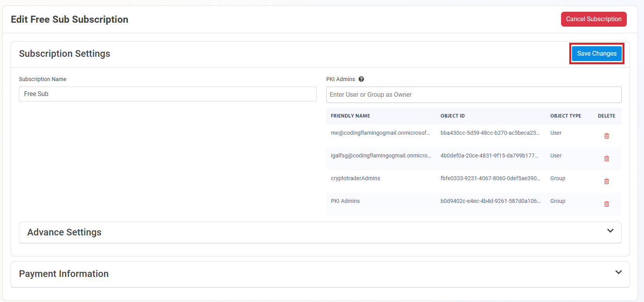Image resolution: width=644 pixels, height=302 pixels.
Task: Focus the Subscription Name text field
Action: (x=167, y=94)
